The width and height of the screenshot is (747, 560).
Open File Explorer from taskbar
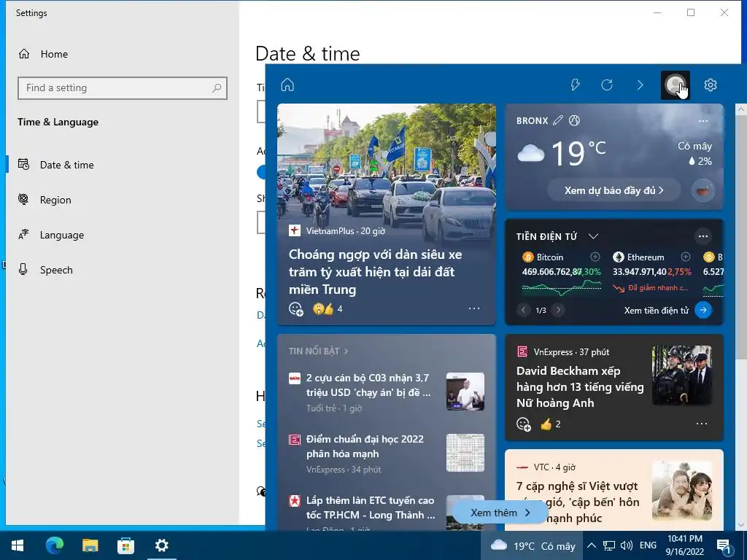click(90, 545)
